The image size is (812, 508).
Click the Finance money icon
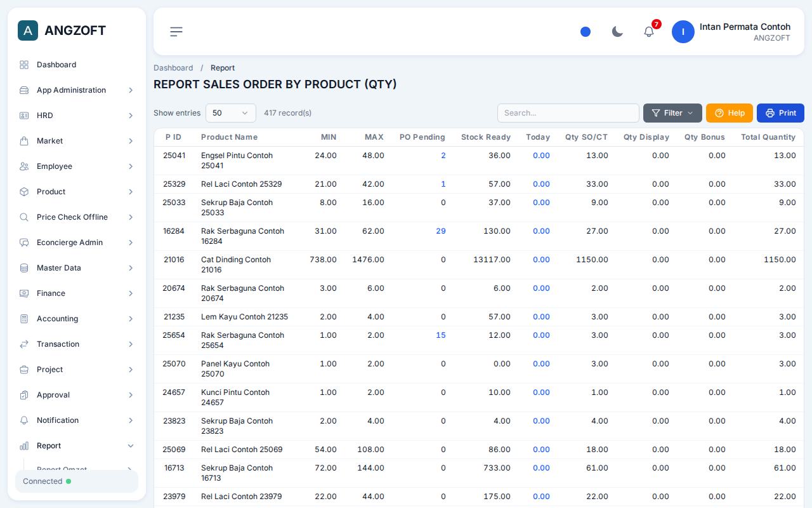[24, 293]
